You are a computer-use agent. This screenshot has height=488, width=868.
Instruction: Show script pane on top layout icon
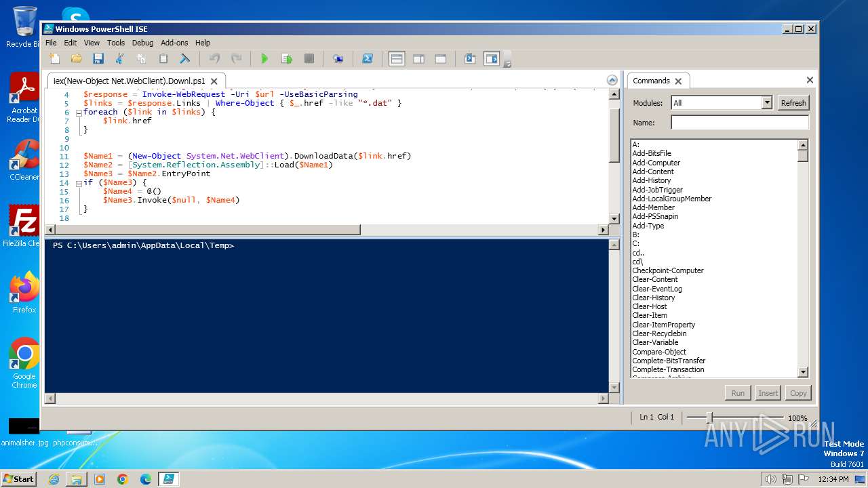pyautogui.click(x=397, y=59)
